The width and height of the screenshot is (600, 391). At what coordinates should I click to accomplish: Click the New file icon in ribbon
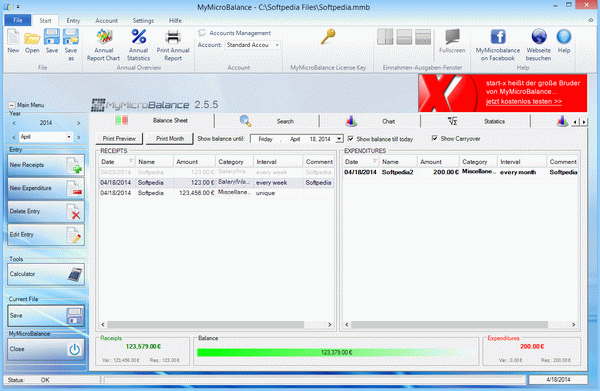[13, 41]
